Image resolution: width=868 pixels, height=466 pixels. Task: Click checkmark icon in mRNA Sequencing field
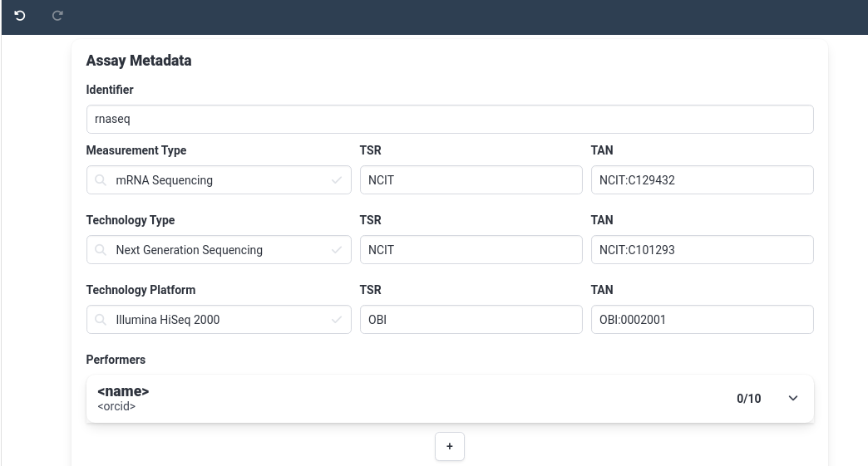337,180
